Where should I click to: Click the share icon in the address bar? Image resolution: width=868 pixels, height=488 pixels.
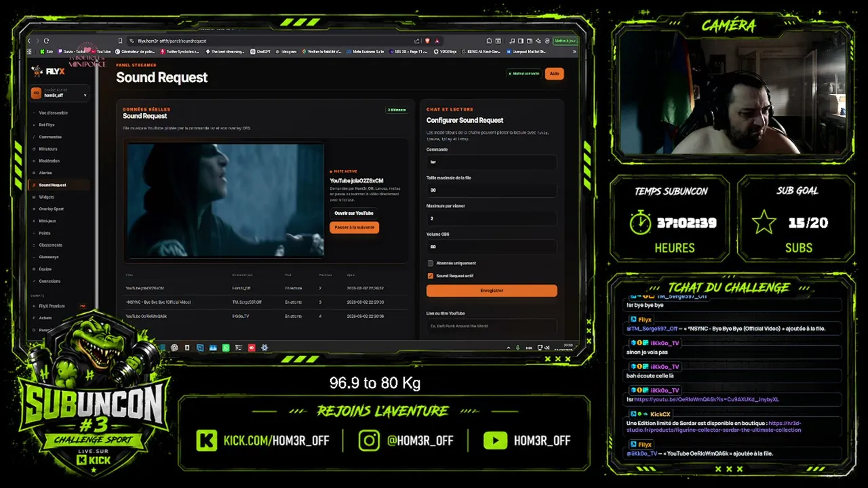pyautogui.click(x=417, y=41)
